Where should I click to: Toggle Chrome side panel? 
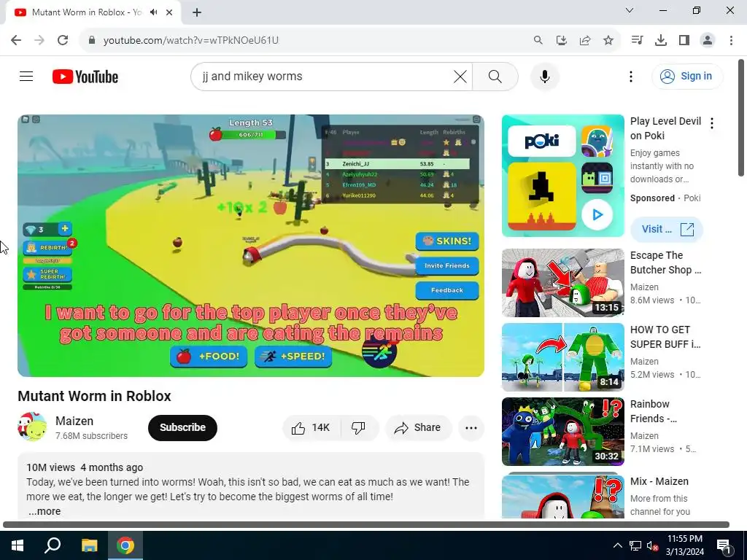(x=684, y=40)
